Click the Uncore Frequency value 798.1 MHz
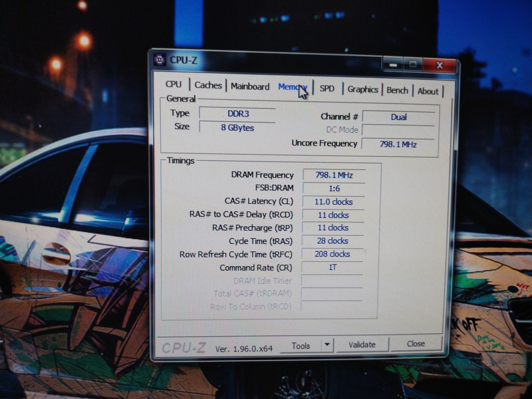This screenshot has width=532, height=399. click(398, 144)
